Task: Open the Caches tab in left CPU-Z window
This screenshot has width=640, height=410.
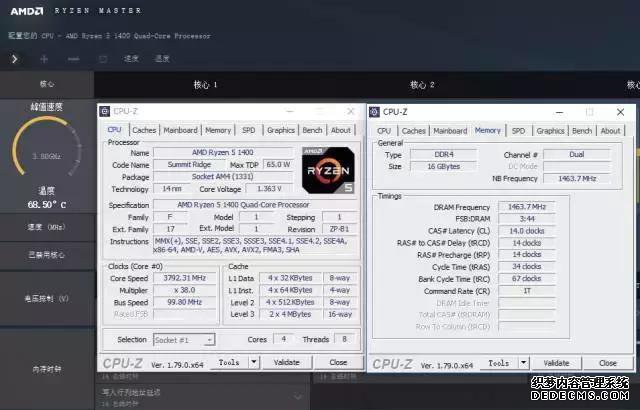Action: click(x=144, y=130)
